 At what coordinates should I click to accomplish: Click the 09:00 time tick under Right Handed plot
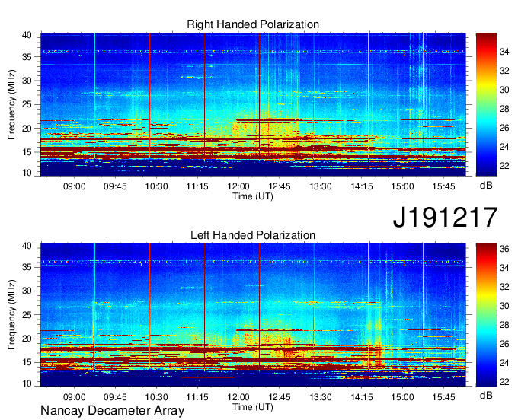(x=75, y=186)
